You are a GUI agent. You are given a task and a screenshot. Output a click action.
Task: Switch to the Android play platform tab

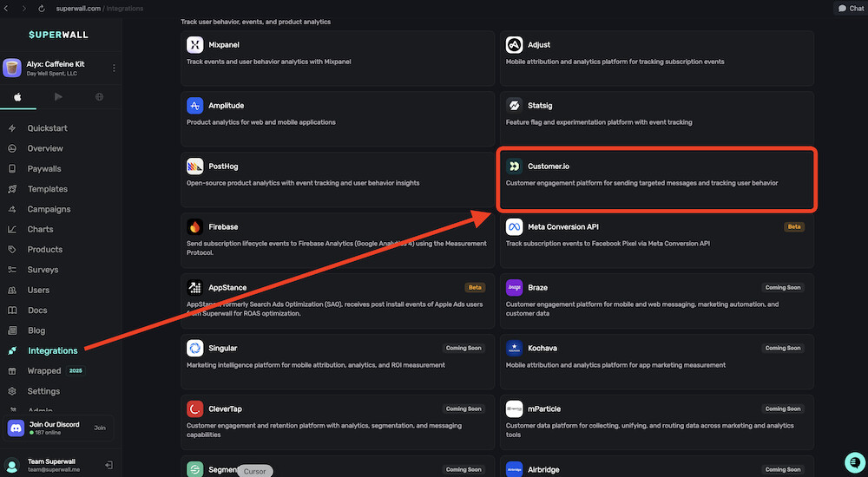(x=58, y=97)
